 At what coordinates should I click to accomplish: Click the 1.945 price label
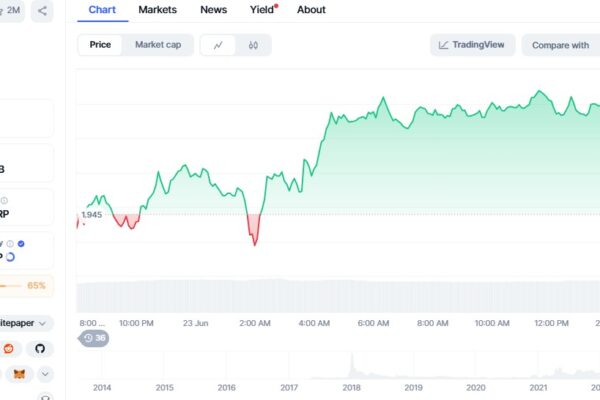92,215
